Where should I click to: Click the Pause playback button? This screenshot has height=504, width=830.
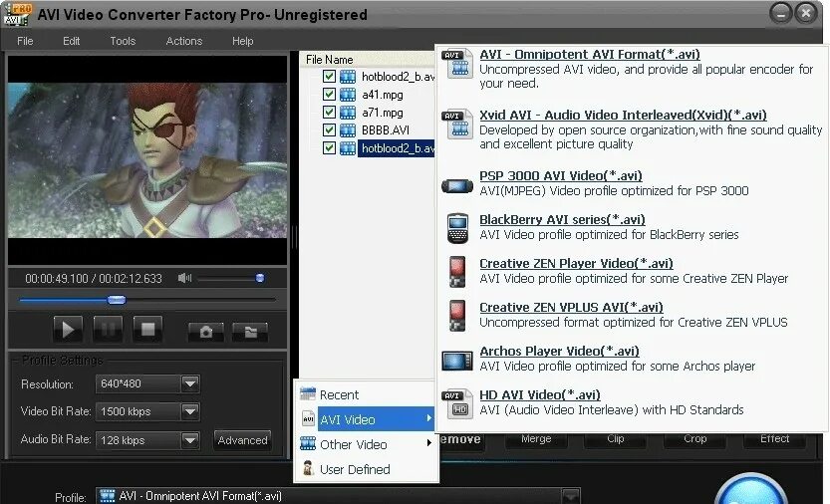[x=108, y=330]
